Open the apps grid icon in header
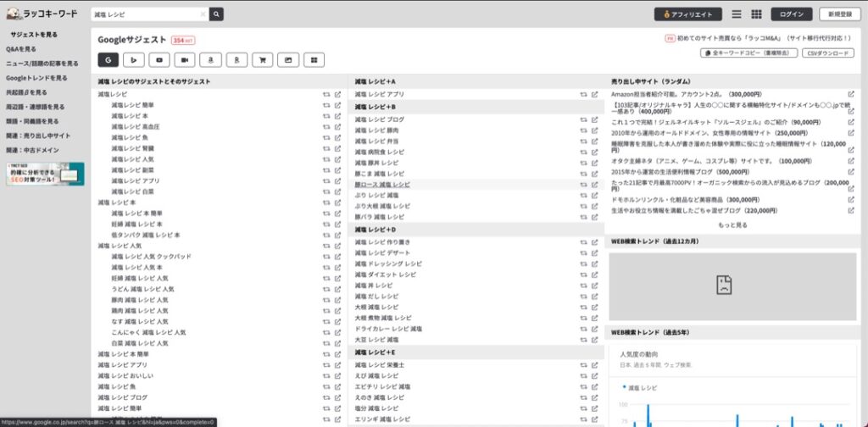Viewport: 868px width, 427px height. coord(756,14)
